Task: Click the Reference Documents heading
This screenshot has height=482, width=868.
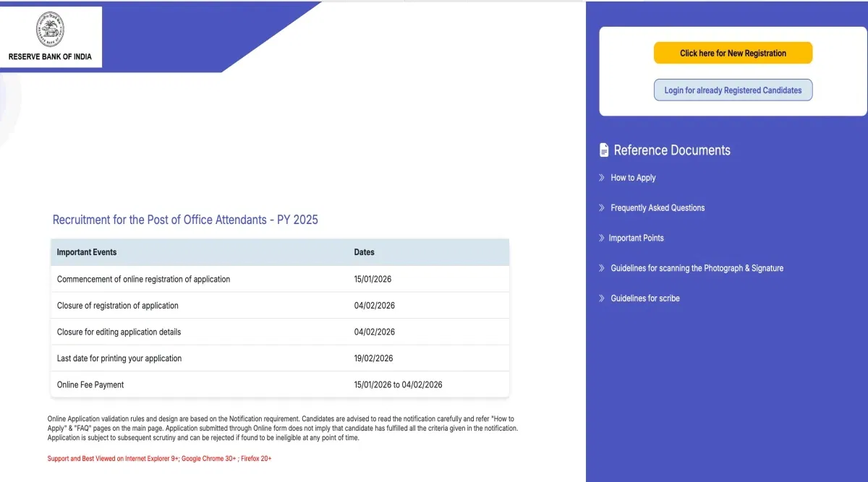Action: (671, 150)
